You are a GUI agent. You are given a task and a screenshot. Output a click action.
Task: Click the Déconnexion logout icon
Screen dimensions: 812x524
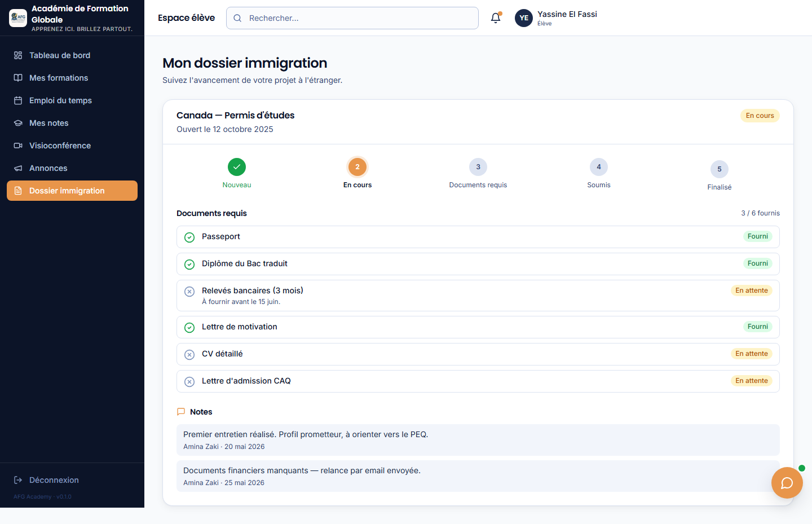[x=18, y=480]
